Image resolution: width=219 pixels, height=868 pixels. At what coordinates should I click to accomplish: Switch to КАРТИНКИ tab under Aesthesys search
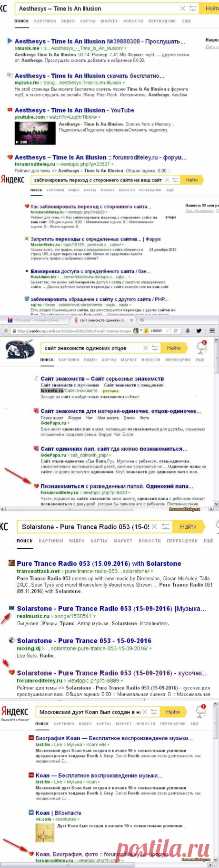(x=45, y=21)
